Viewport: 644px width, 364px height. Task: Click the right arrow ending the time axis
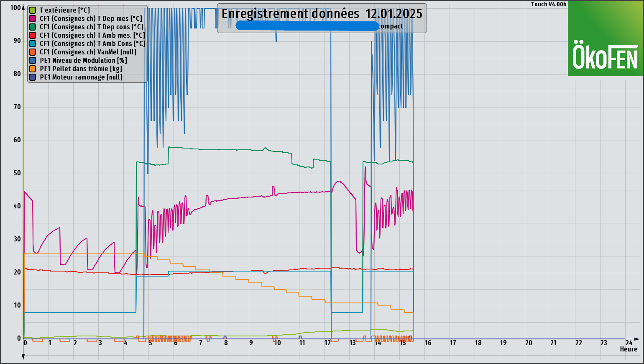(636, 338)
